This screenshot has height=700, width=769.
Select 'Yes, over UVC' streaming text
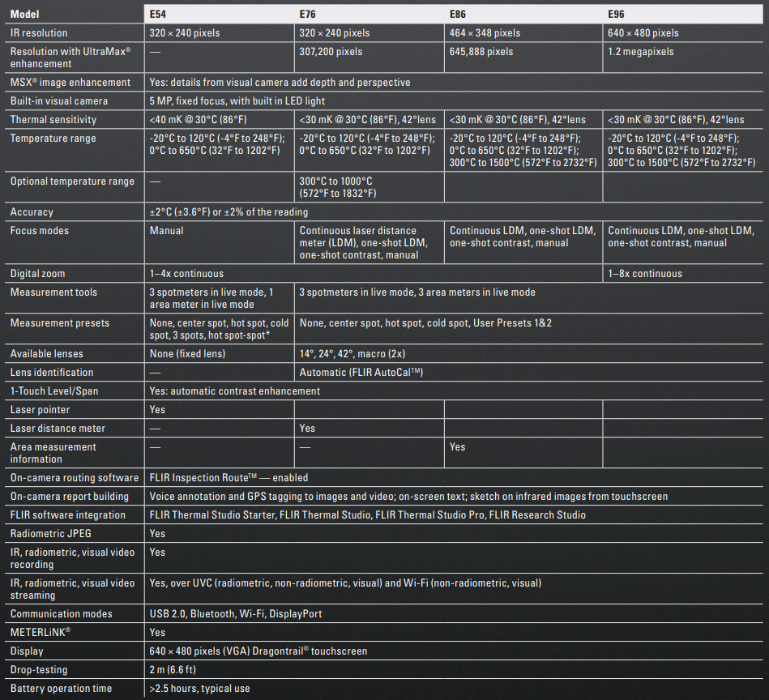point(181,583)
